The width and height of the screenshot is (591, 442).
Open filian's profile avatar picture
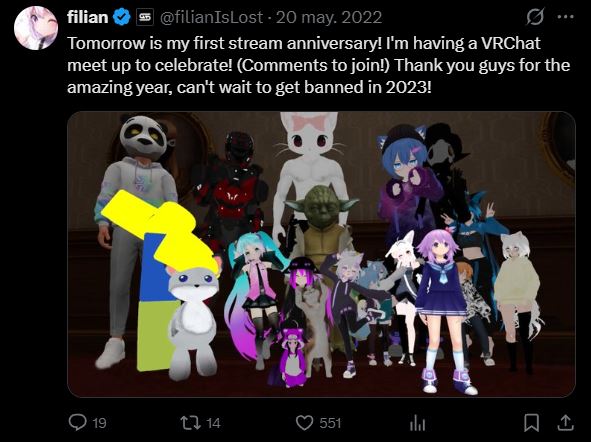click(x=36, y=28)
